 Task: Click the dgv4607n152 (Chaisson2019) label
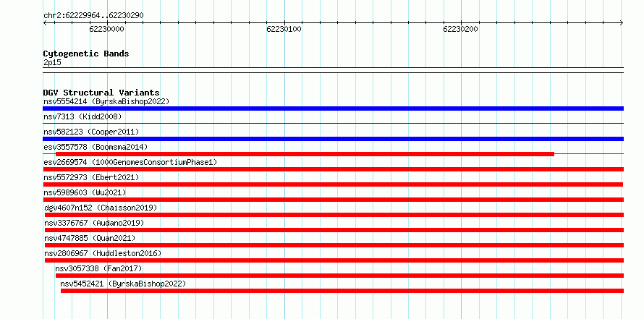tap(101, 208)
